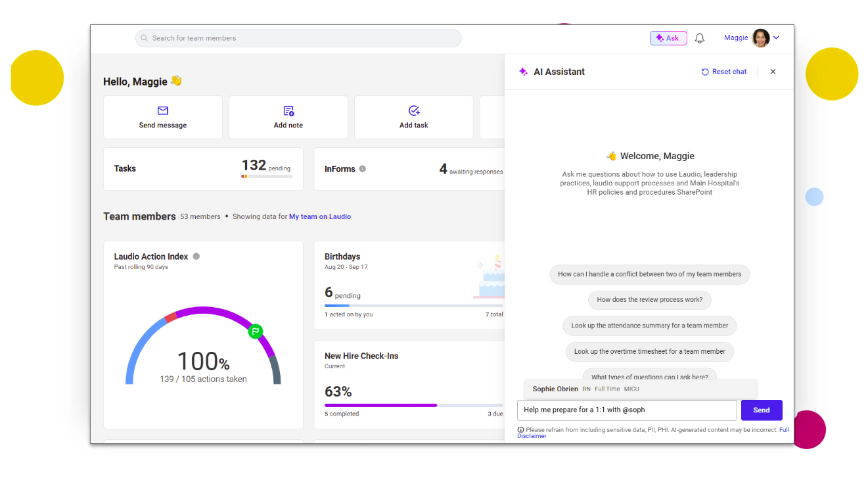Open the InForms awaiting responses card
The image size is (868, 484).
click(x=409, y=169)
